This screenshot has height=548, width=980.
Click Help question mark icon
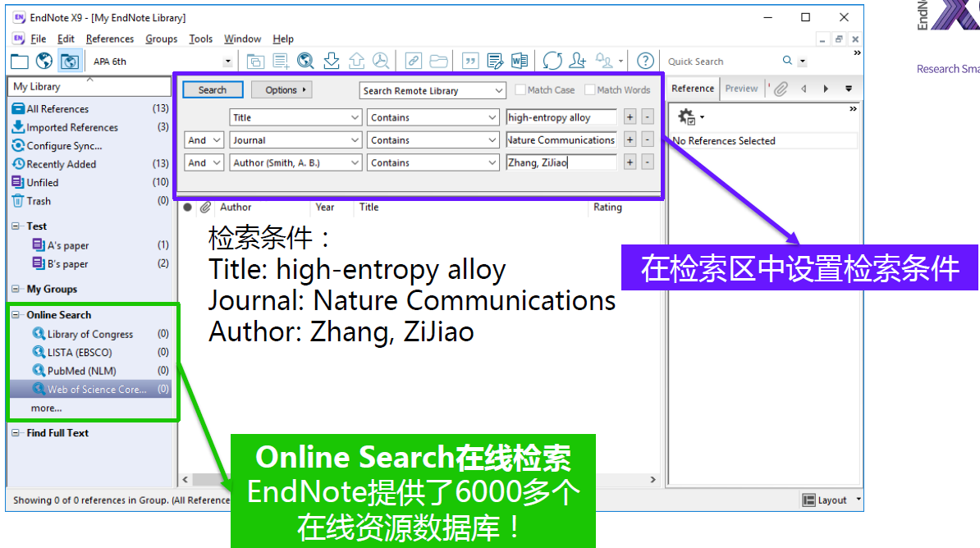point(645,62)
